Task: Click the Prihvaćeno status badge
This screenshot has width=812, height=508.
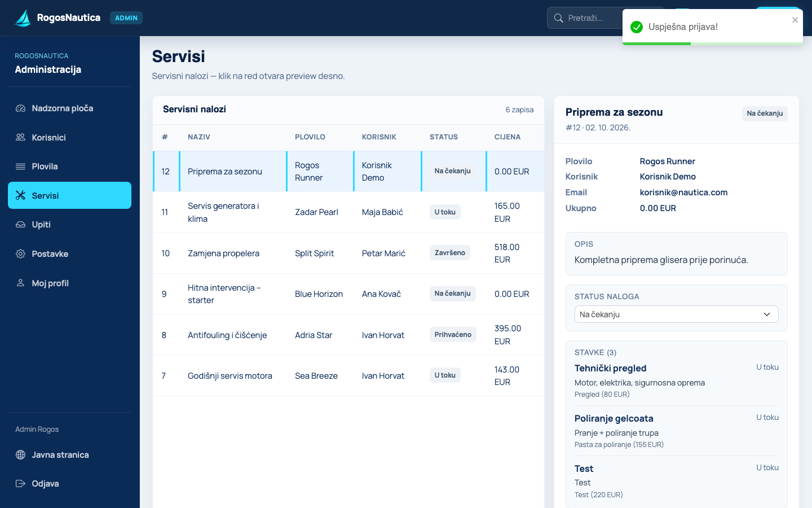Action: [453, 335]
